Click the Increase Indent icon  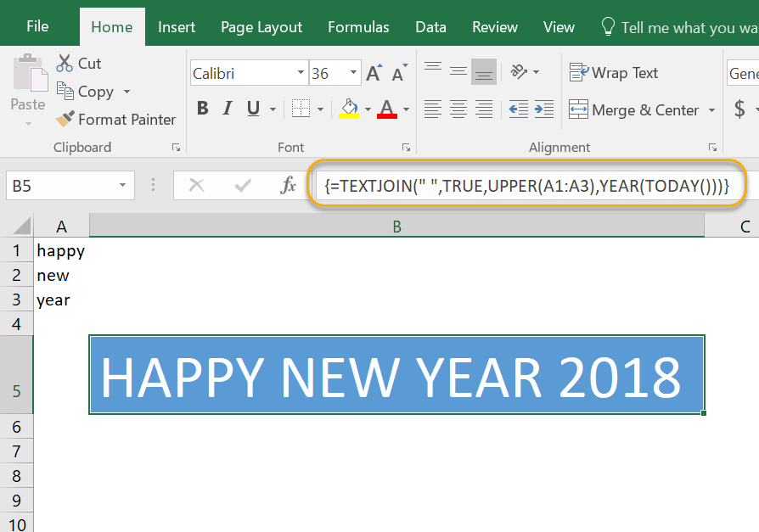pyautogui.click(x=544, y=109)
